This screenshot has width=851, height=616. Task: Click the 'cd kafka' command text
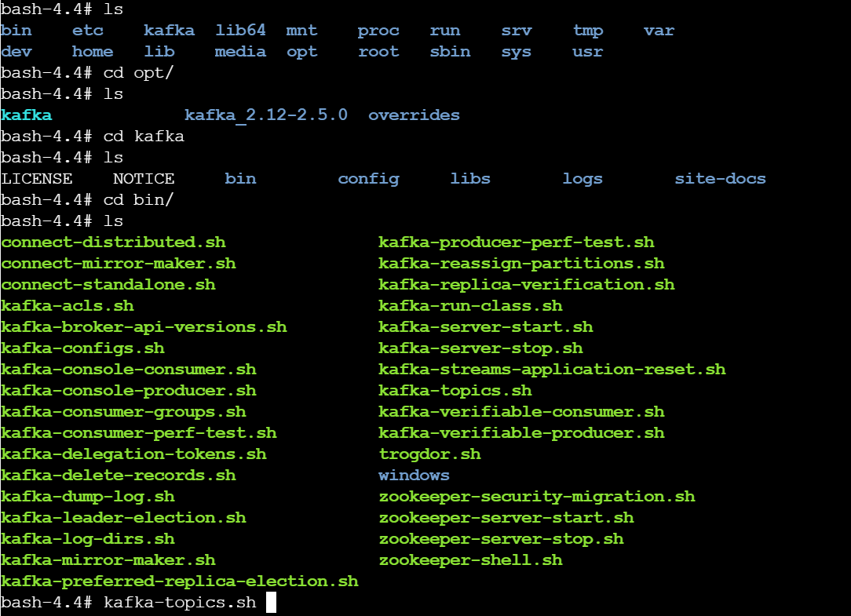(x=144, y=137)
